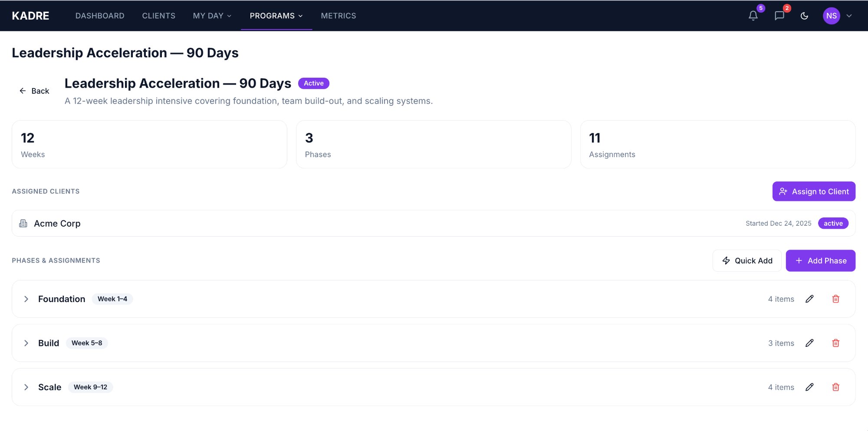Open the METRICS section
Screen dimensions: 868x431
click(338, 16)
